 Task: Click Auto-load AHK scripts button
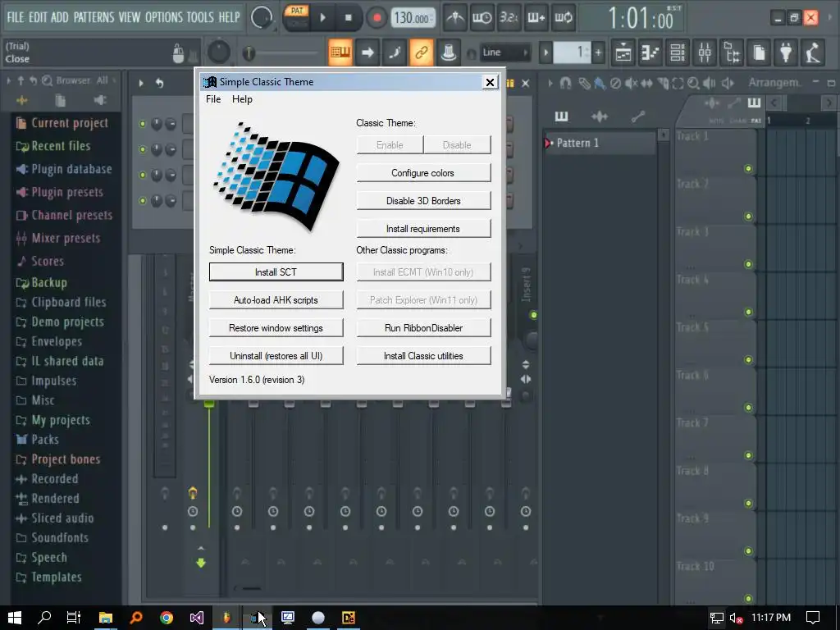coord(276,300)
